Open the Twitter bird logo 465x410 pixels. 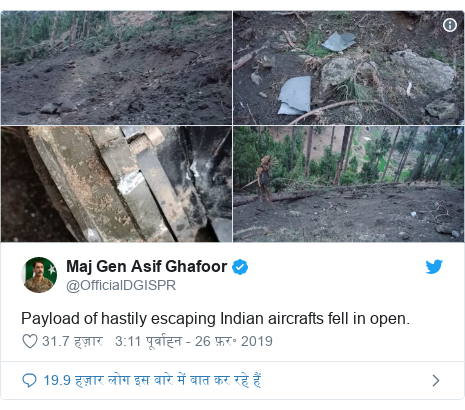(x=434, y=267)
